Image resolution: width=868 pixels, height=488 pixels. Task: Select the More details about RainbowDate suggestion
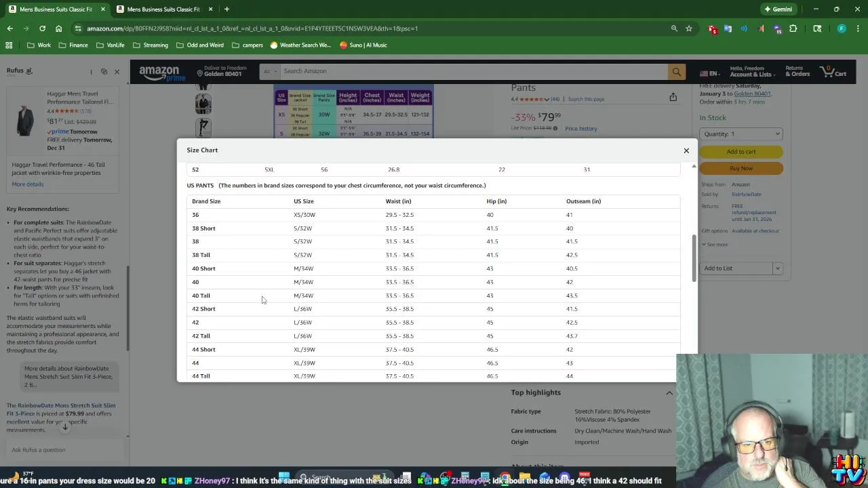[68, 377]
